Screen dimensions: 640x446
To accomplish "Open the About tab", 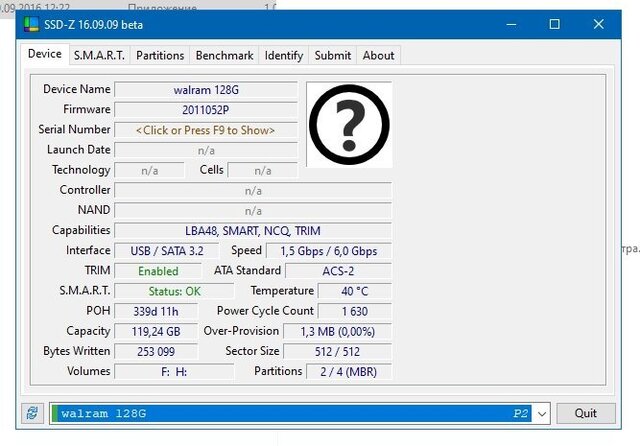I will (378, 55).
